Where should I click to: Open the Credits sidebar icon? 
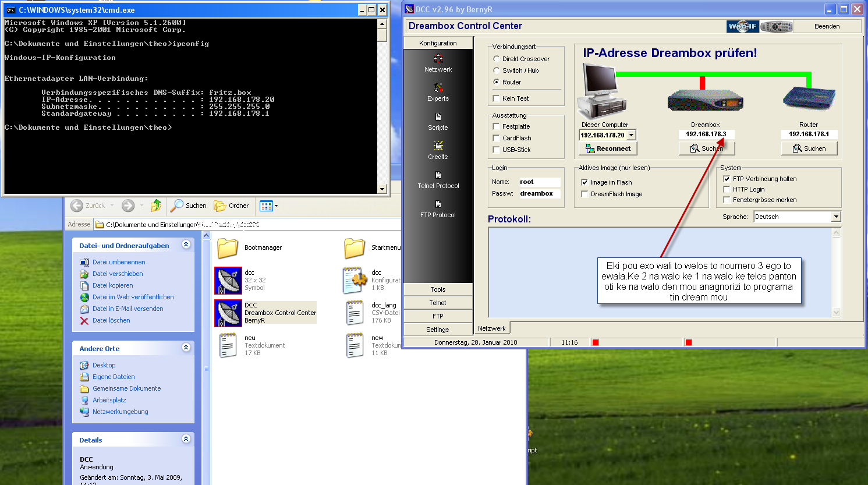(438, 146)
